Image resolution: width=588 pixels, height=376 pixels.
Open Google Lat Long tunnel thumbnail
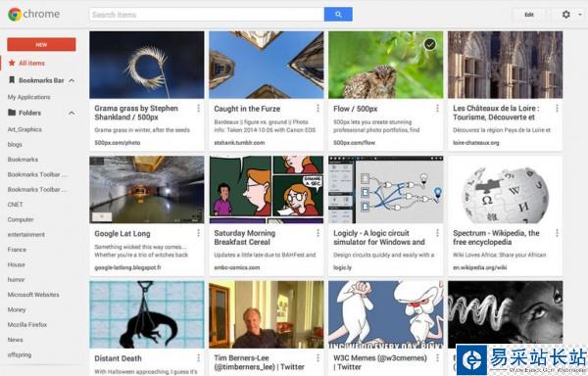(x=147, y=190)
